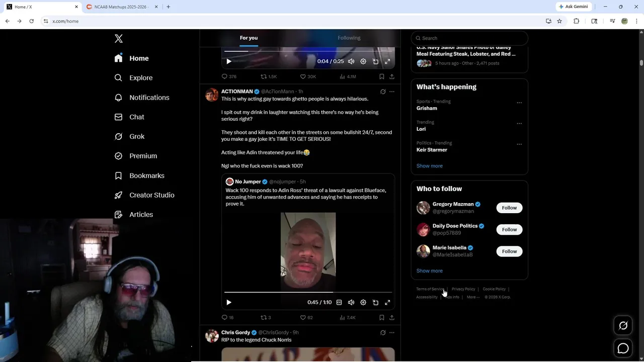
Task: Open more options on ACTIONMAN post
Action: pyautogui.click(x=392, y=92)
